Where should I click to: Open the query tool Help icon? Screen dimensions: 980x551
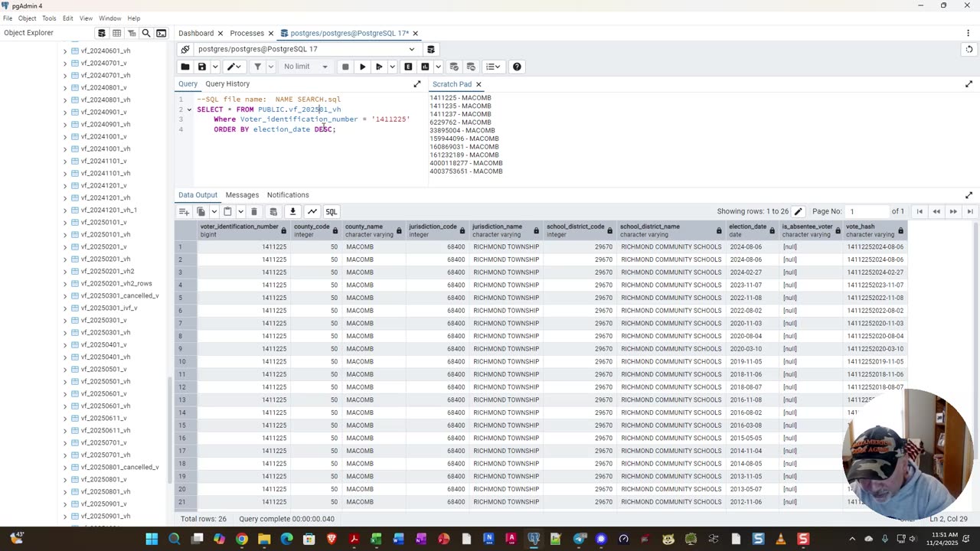[x=517, y=67]
